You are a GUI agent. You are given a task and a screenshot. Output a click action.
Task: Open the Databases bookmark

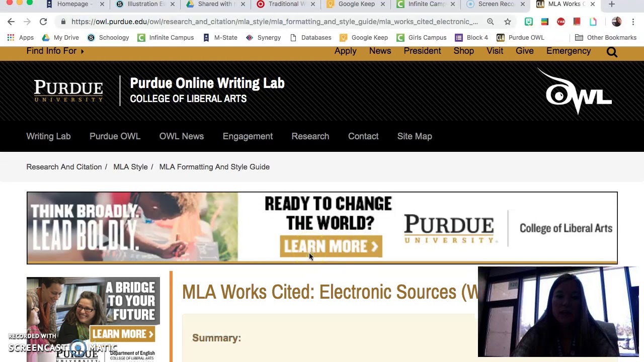[310, 38]
